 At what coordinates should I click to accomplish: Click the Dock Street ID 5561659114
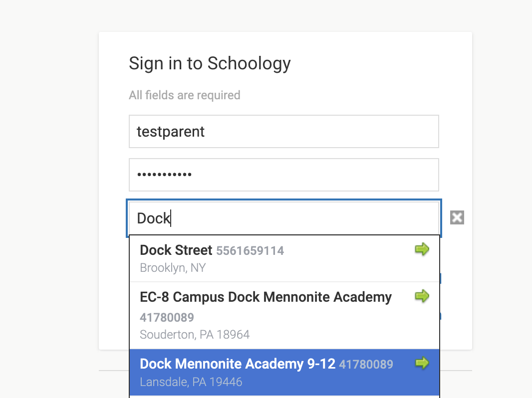(x=250, y=251)
